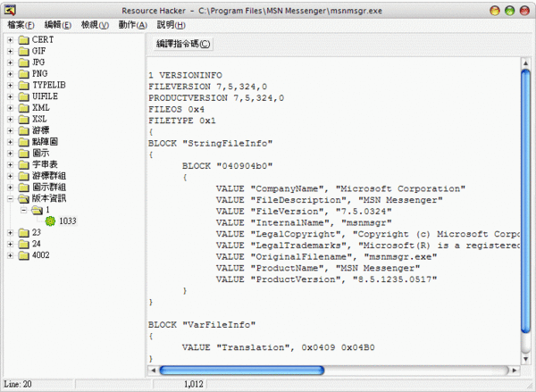Click the 圖示 folder icon
This screenshot has height=392, width=536.
click(23, 153)
